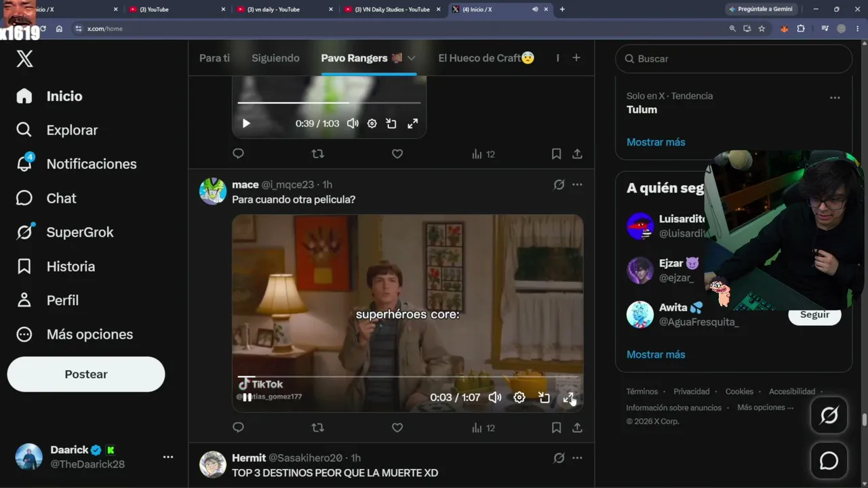Click the X logo in the sidebar

24,59
